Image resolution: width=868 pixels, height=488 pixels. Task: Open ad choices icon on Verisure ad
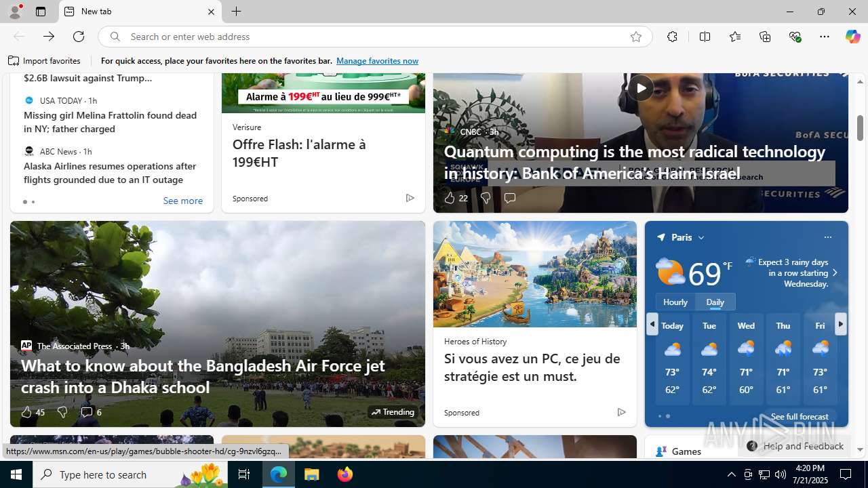410,198
